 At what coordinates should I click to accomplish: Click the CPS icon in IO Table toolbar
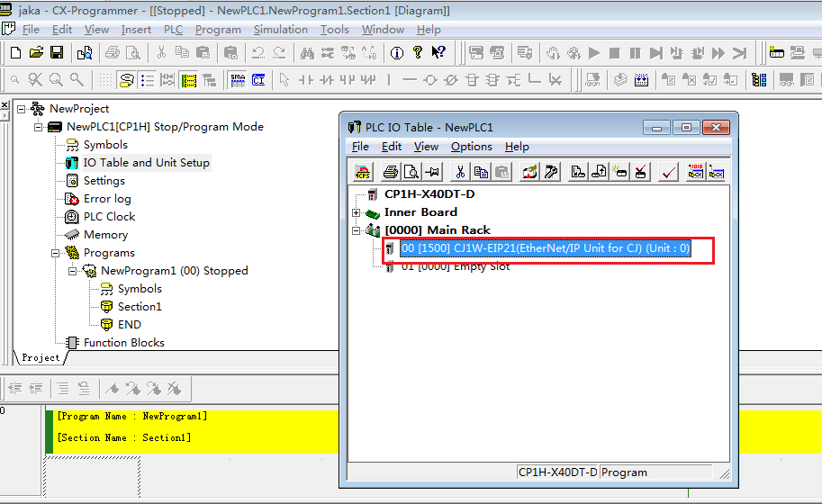364,172
